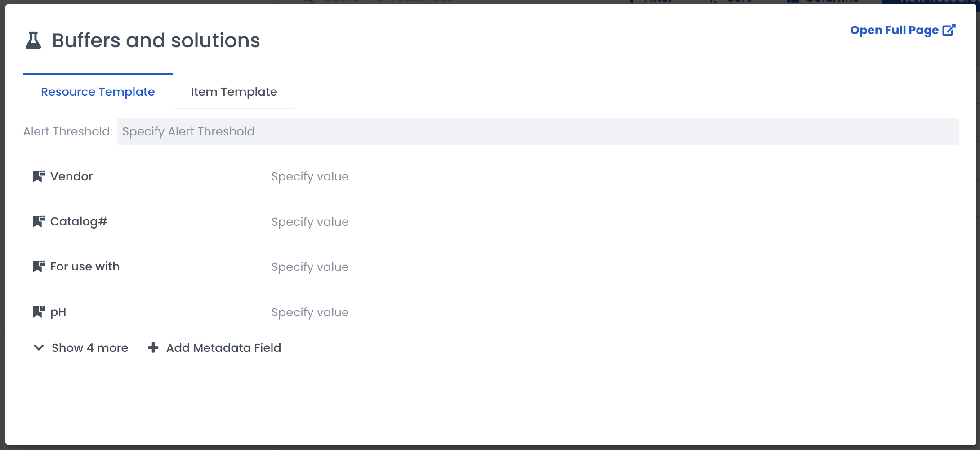Click the Alert Threshold label
This screenshot has height=450, width=980.
pos(68,131)
